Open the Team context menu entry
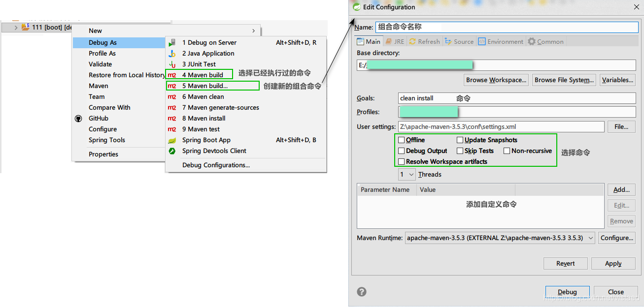The height and width of the screenshot is (307, 644). (x=119, y=97)
